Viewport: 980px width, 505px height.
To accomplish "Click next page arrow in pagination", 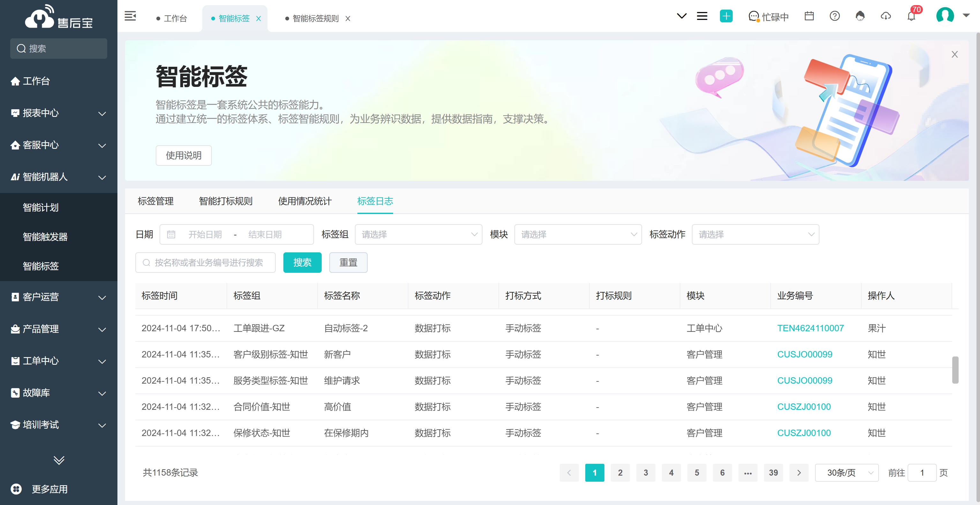I will click(799, 473).
